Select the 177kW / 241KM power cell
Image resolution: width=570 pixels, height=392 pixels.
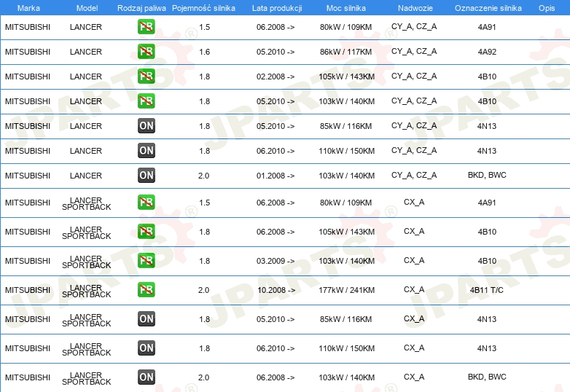(346, 290)
